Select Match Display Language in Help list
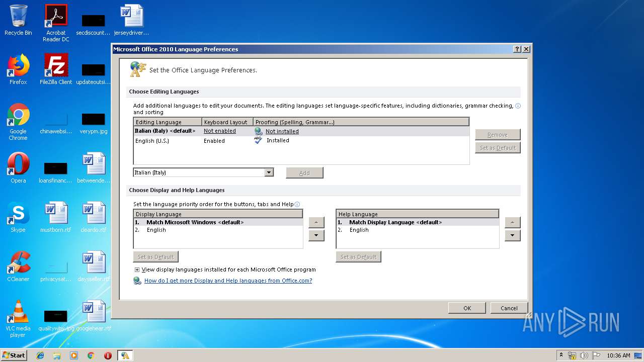The image size is (644, 362). (x=417, y=222)
